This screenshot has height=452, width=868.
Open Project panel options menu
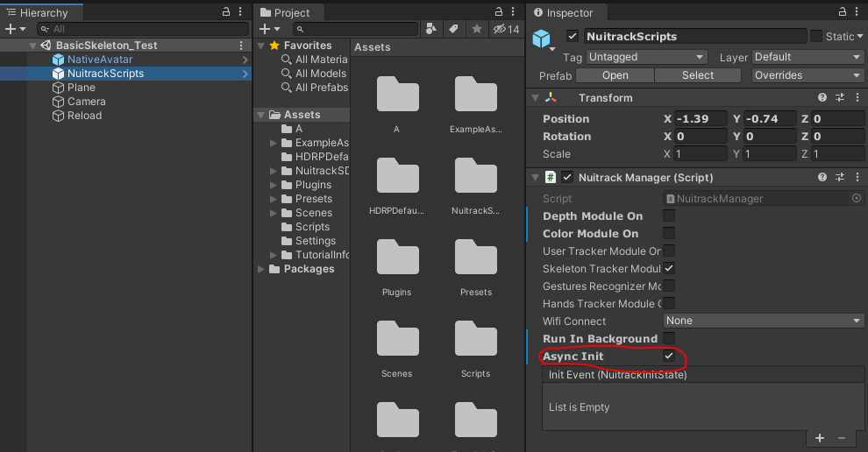[x=513, y=11]
